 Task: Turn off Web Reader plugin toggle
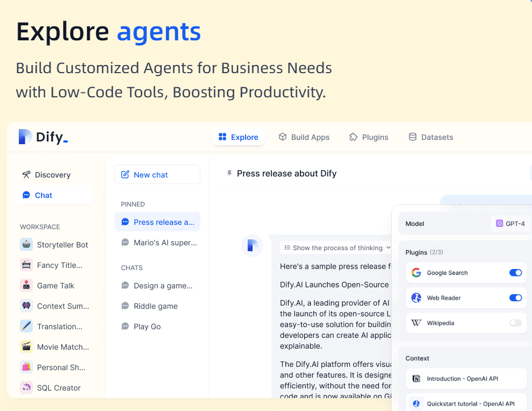[515, 298]
